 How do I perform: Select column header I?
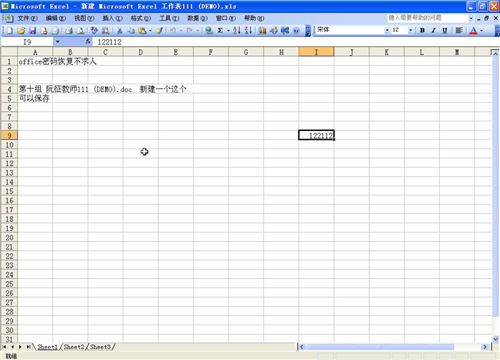pos(316,52)
